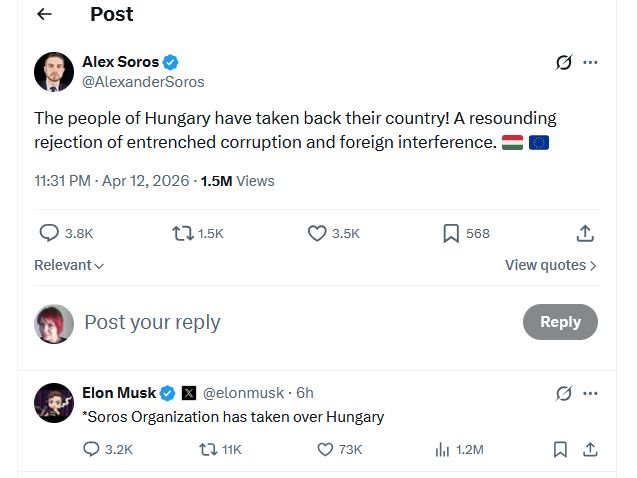Open more options on Alex Soros post

point(590,62)
